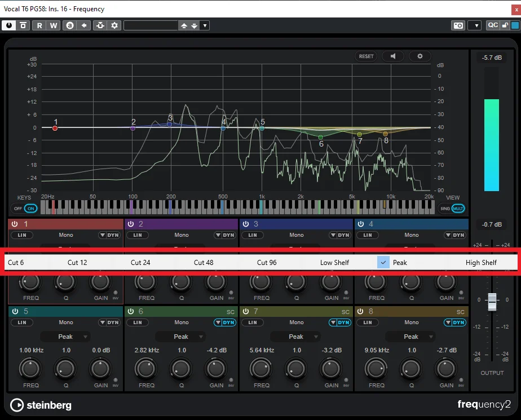Disable band 7 with its power button
Screen dimensions: 521x420
pos(246,311)
